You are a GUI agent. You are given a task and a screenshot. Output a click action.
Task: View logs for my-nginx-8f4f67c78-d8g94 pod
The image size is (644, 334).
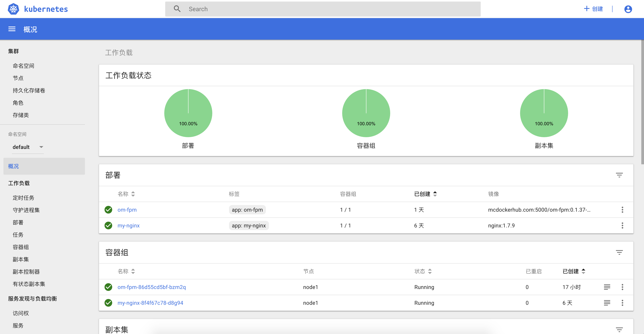point(607,303)
